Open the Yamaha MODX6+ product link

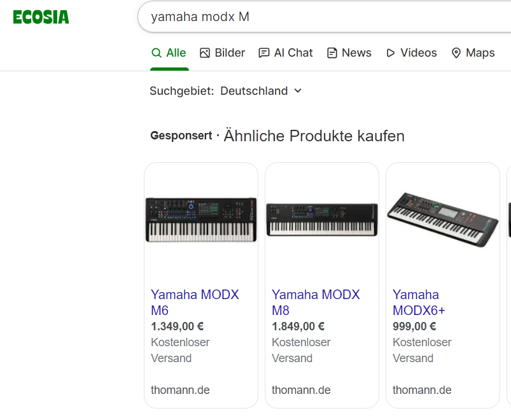click(x=419, y=302)
